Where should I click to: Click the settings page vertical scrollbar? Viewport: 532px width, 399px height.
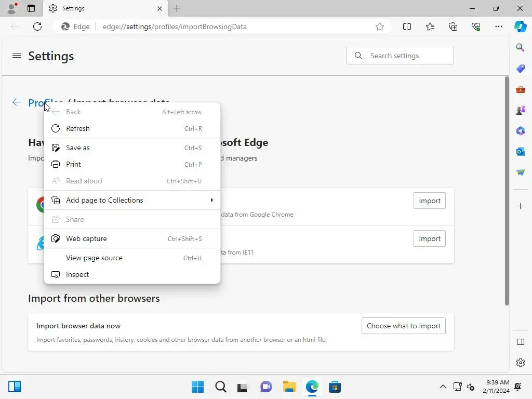pos(507,191)
